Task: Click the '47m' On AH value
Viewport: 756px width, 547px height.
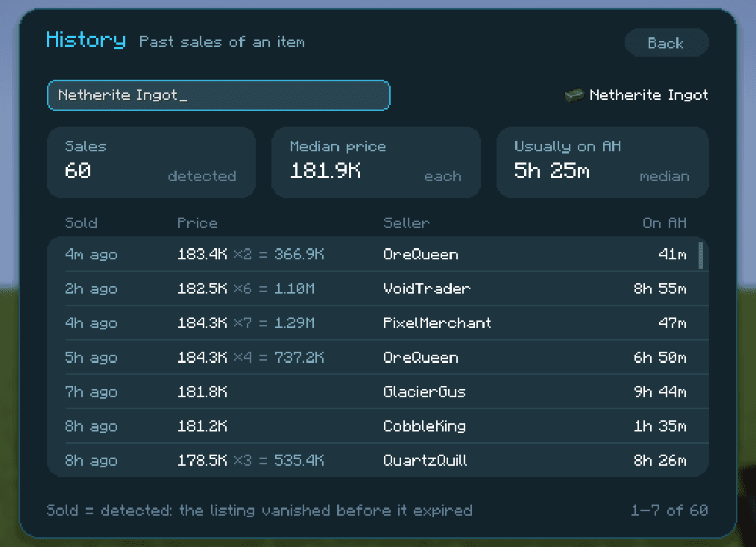Action: tap(672, 323)
